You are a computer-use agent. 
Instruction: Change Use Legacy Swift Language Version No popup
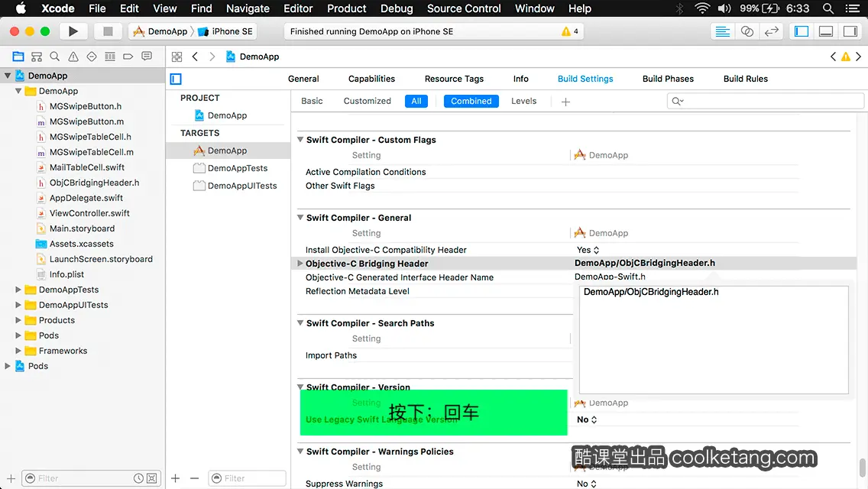[x=587, y=419]
